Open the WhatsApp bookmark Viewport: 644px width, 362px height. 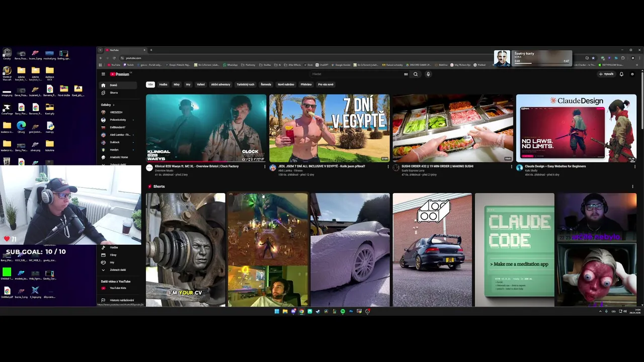[230, 65]
